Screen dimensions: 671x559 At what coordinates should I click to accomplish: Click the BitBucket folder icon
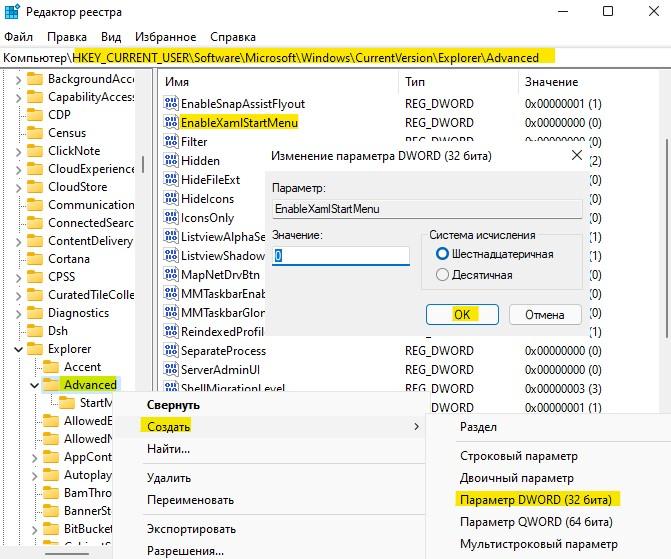click(51, 529)
